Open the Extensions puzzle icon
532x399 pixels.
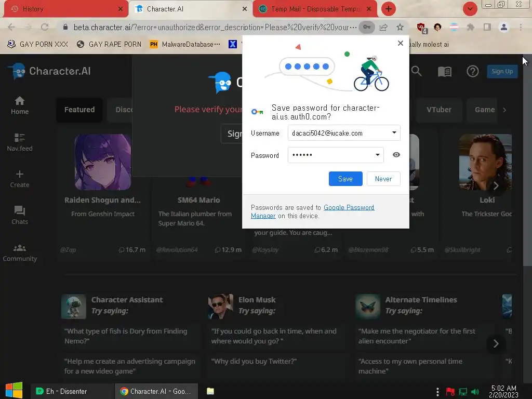tap(470, 27)
